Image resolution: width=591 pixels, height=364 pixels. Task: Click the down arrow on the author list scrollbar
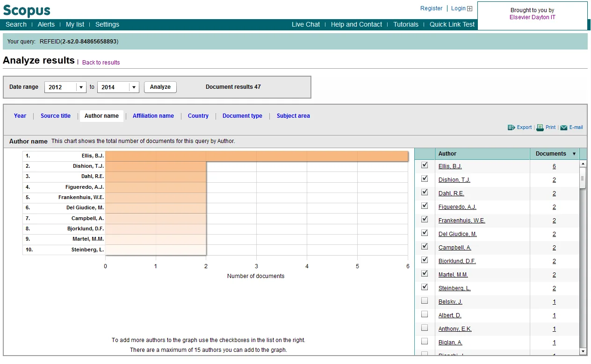tap(583, 351)
